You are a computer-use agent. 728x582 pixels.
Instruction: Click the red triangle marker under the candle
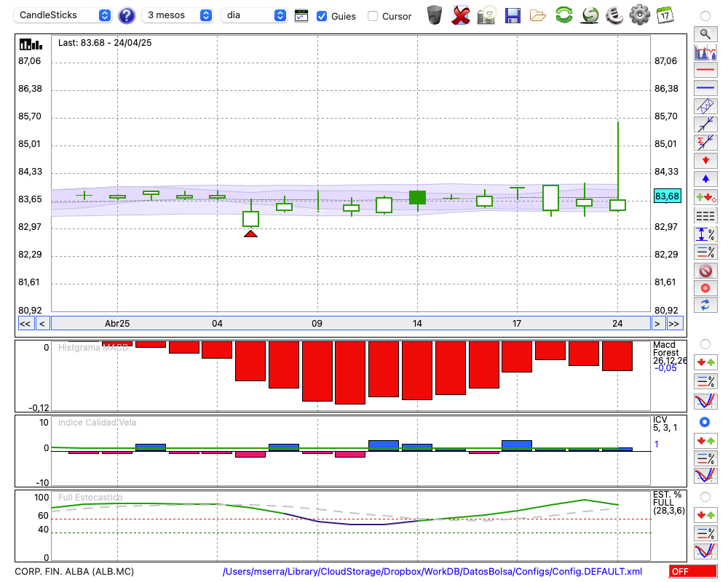point(250,234)
